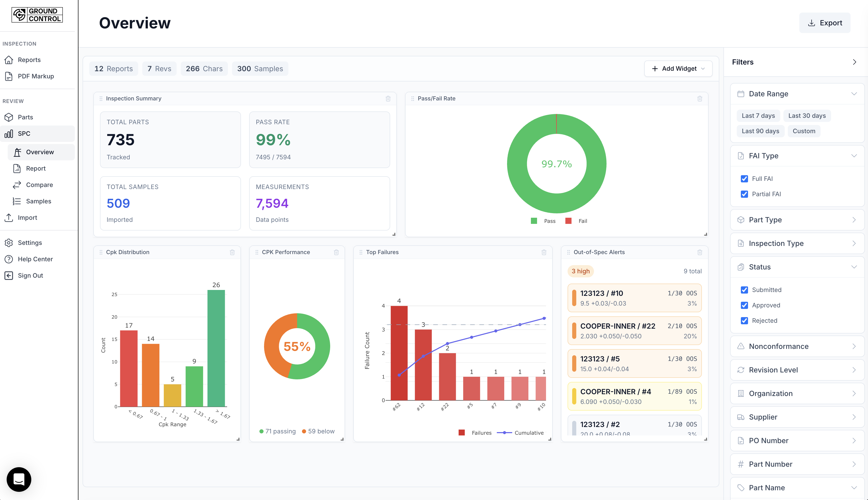This screenshot has width=868, height=500.
Task: Open the Help Center
Action: point(35,259)
